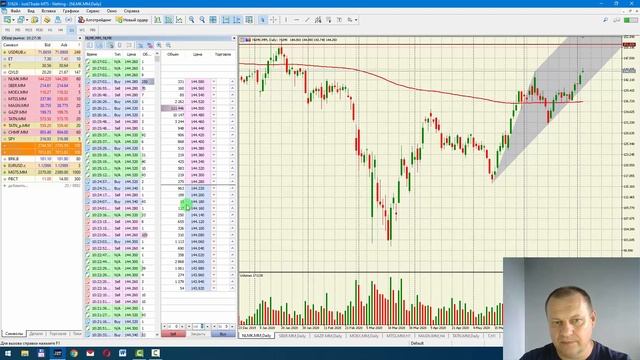Screen dimensions: 640x360
Task: Click the Windows Start button
Action: point(7,353)
